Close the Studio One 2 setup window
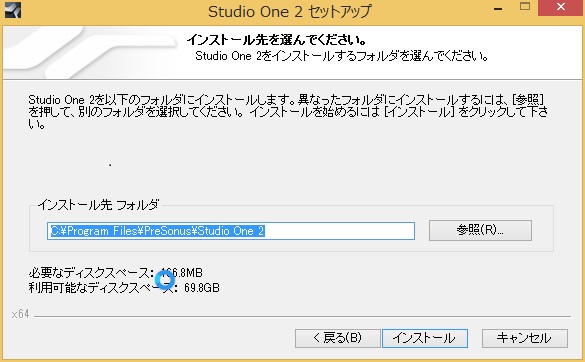Image resolution: width=585 pixels, height=362 pixels. tap(561, 7)
